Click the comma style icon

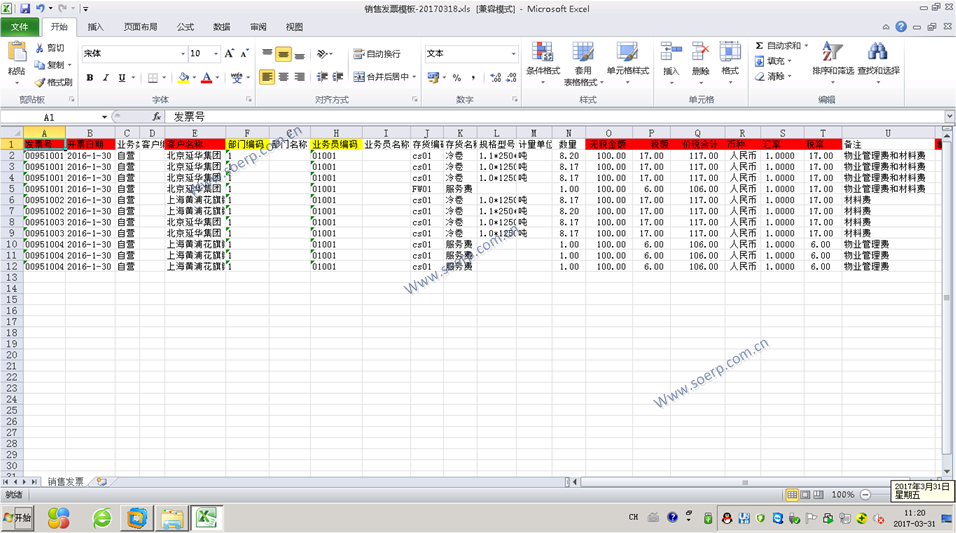pos(473,77)
